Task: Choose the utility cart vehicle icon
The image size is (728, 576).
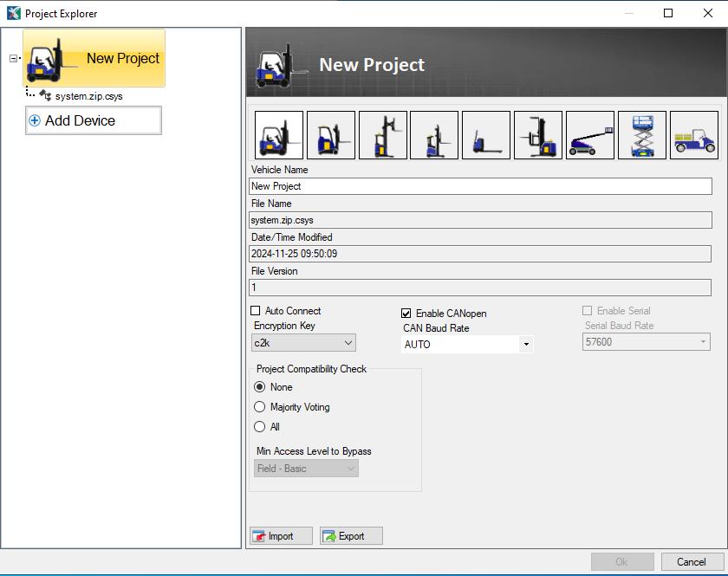Action: coord(694,135)
